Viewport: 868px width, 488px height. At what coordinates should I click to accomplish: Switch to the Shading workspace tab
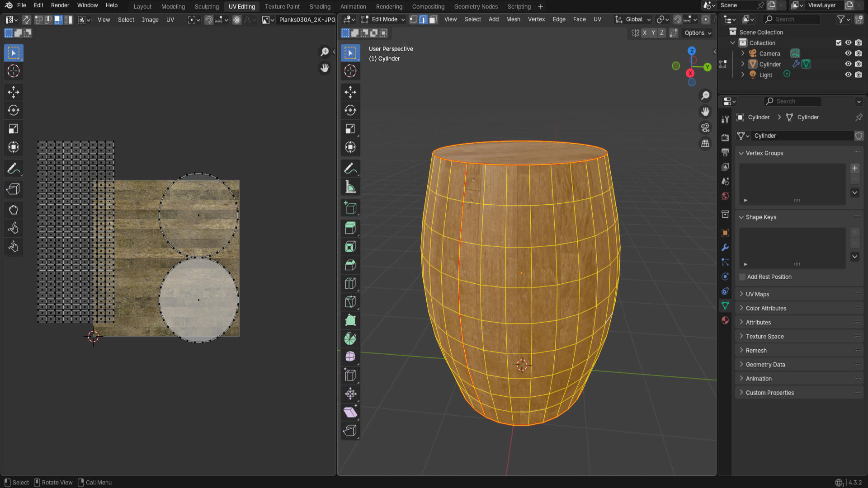(x=320, y=6)
